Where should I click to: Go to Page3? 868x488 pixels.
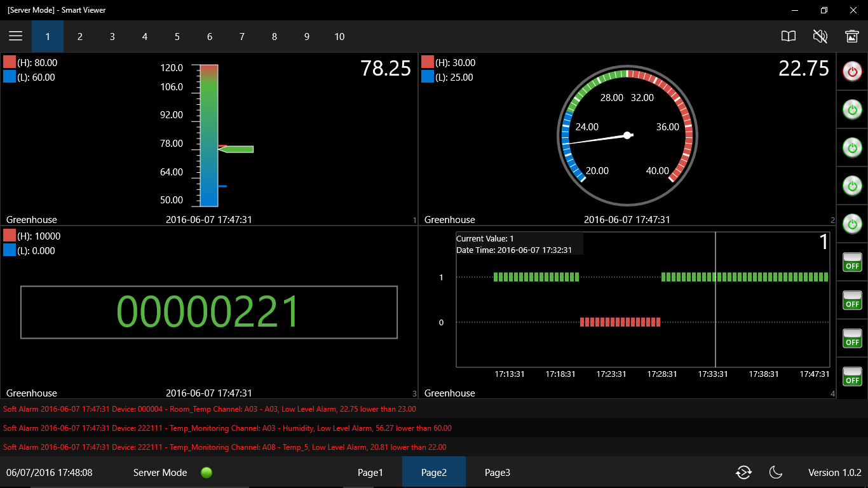pos(498,472)
